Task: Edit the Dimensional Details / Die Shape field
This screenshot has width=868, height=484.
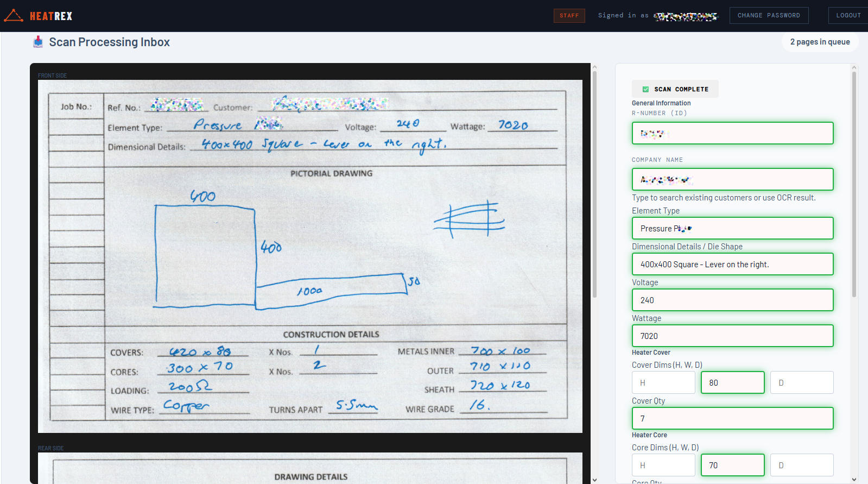Action: pos(732,264)
